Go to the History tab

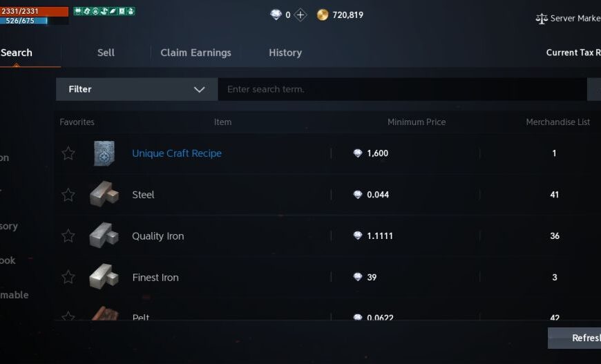pyautogui.click(x=285, y=52)
